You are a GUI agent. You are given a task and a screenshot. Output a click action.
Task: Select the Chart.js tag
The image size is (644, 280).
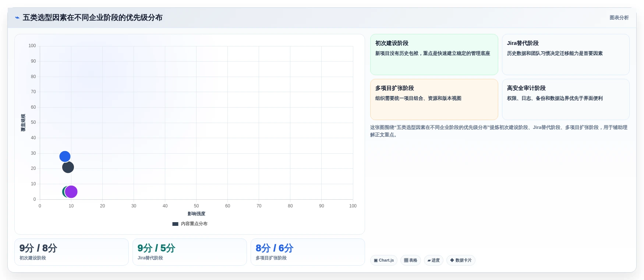pyautogui.click(x=384, y=260)
